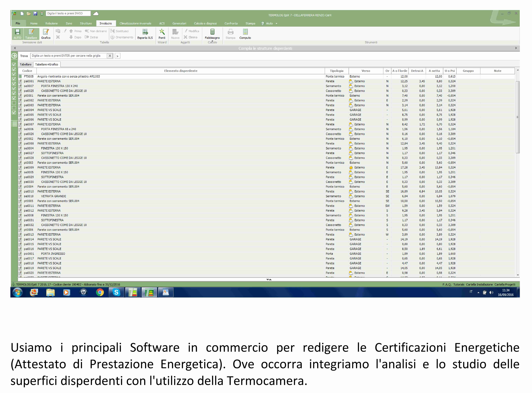Screen dimensions: 532x393
Task: Open Skype from the taskbar
Action: pyautogui.click(x=116, y=292)
